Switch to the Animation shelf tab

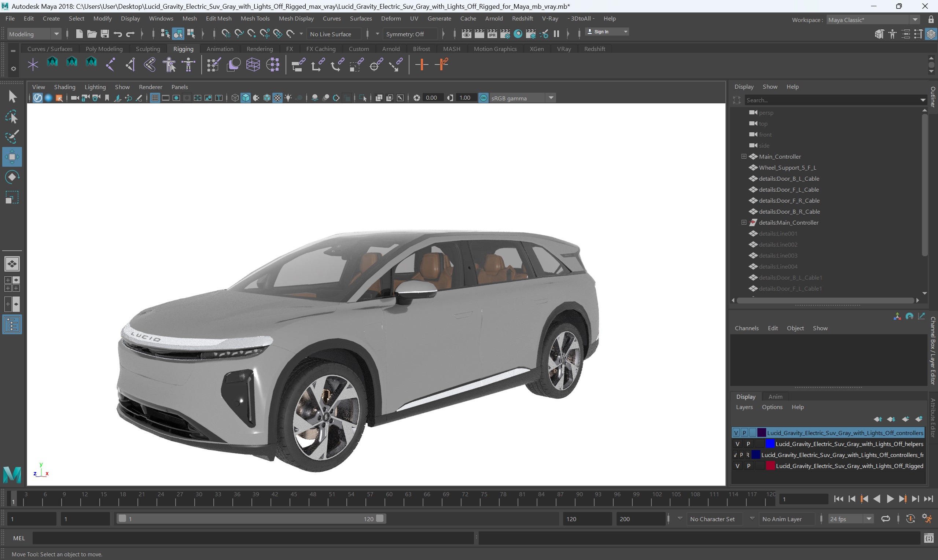(x=220, y=49)
